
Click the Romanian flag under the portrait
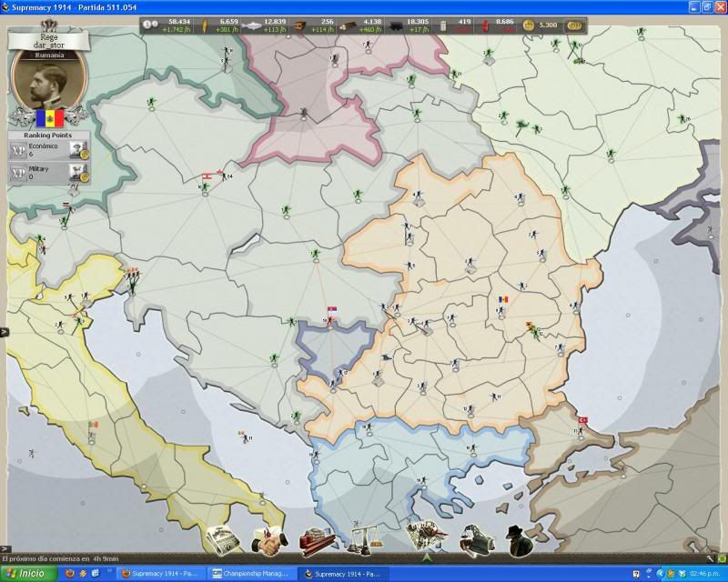point(50,118)
